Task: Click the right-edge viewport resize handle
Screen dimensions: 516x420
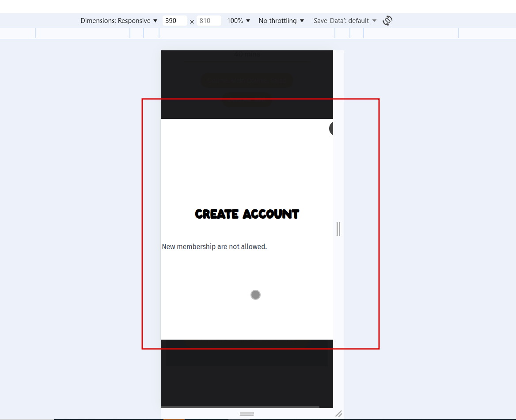Action: [338, 229]
